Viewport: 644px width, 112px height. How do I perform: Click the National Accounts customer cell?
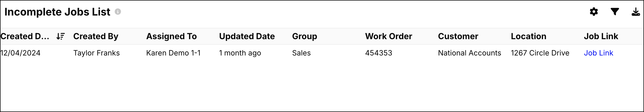[469, 53]
